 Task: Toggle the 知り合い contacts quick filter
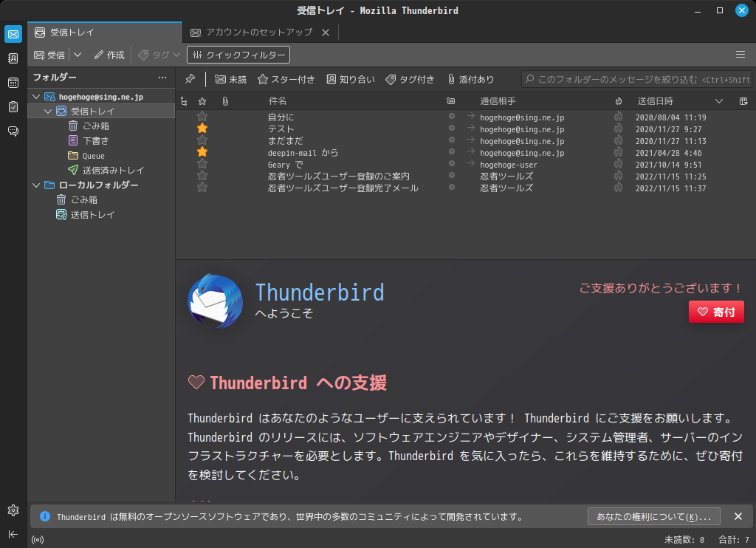coord(351,79)
